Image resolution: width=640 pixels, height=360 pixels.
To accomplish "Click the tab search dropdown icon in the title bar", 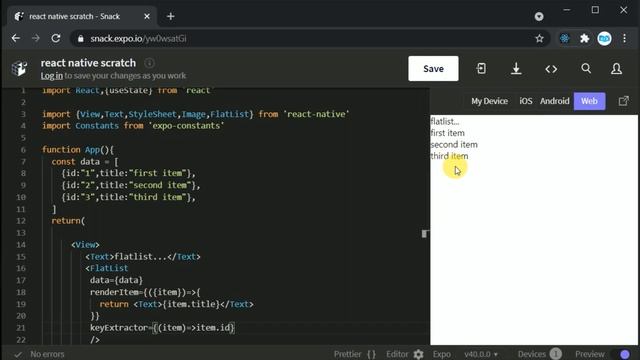I will pyautogui.click(x=539, y=16).
